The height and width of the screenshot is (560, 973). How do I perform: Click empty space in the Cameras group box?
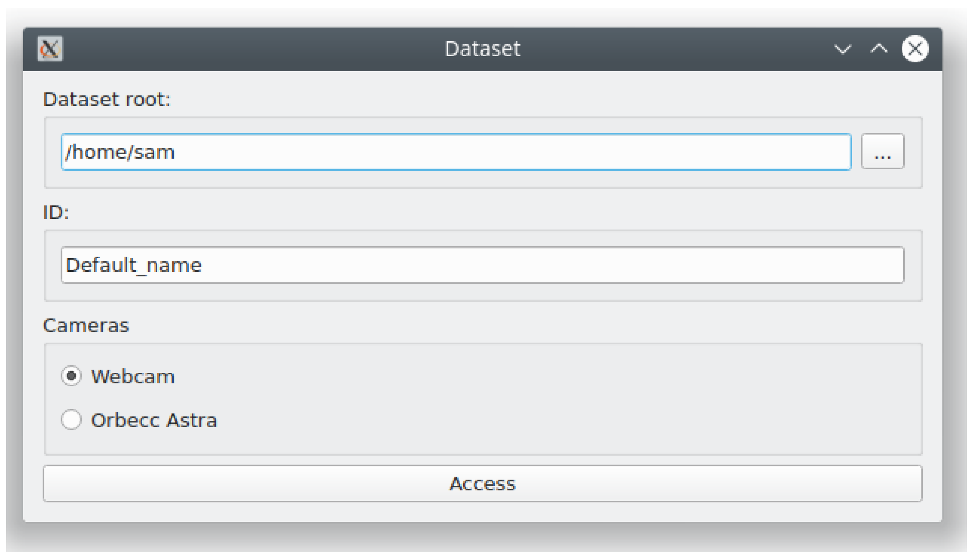tap(577, 400)
